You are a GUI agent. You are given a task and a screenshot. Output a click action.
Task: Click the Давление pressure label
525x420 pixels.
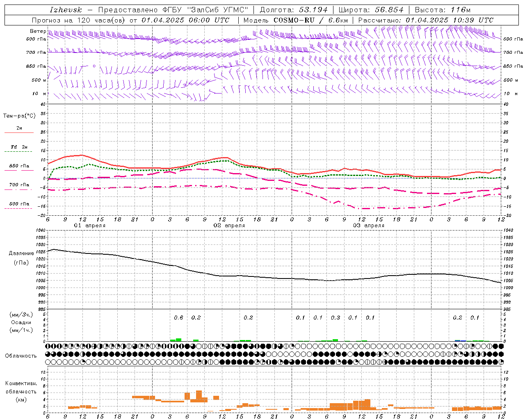[21, 253]
